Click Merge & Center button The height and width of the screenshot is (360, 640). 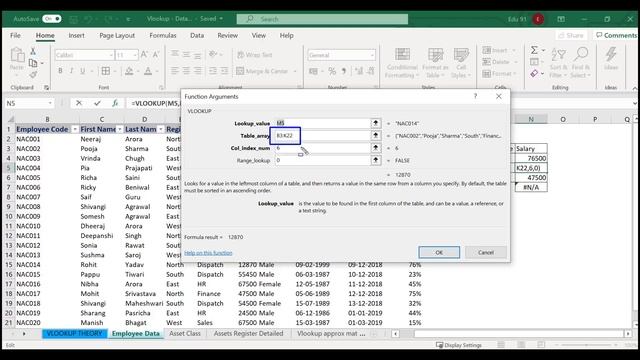[262, 71]
